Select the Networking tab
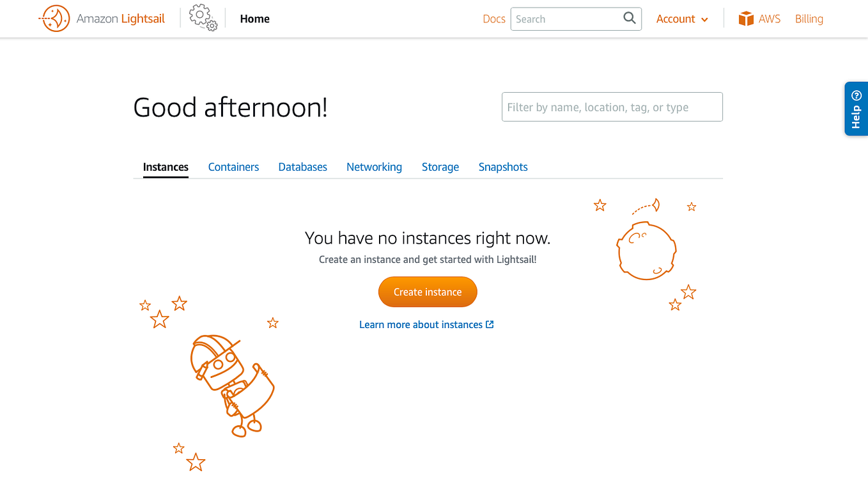 click(x=374, y=167)
